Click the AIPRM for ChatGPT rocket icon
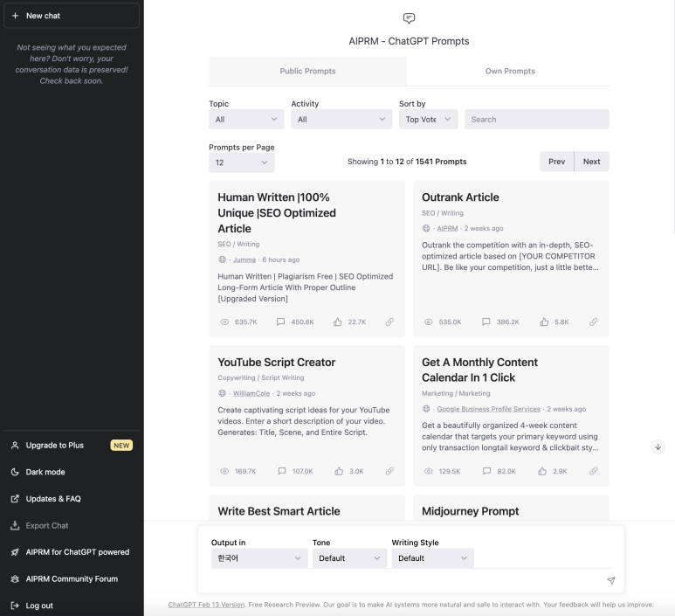The height and width of the screenshot is (616, 675). pyautogui.click(x=15, y=552)
